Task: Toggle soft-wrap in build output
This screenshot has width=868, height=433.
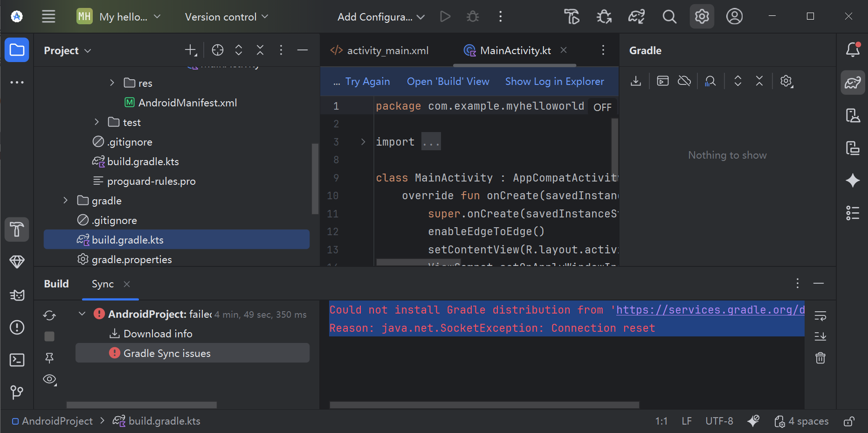Action: coord(820,316)
